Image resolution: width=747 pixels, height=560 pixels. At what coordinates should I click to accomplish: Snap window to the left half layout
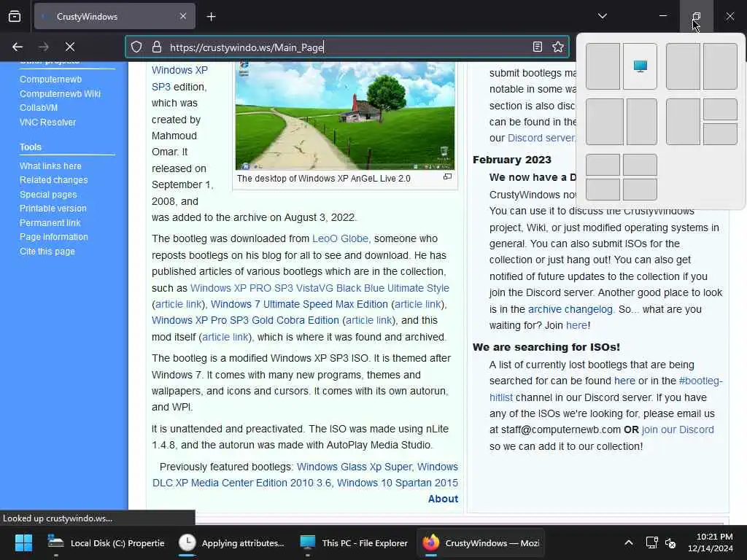[x=603, y=66]
